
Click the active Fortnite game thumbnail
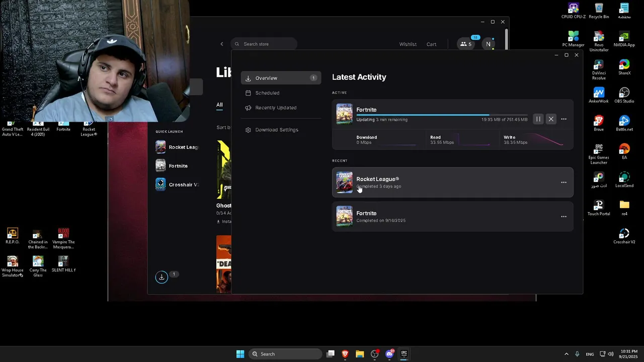coord(344,114)
